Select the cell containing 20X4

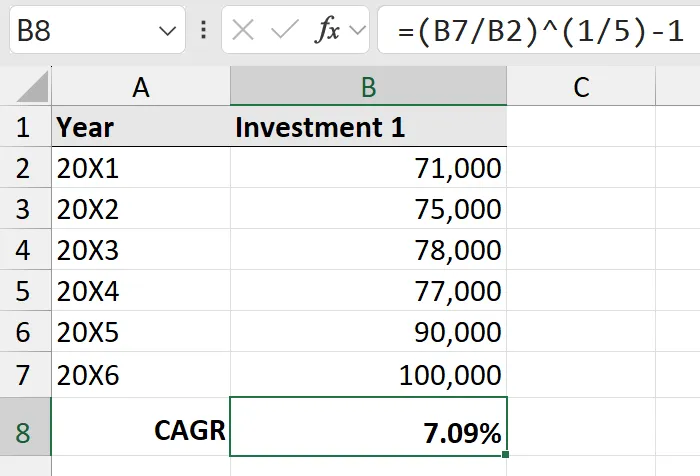(141, 291)
